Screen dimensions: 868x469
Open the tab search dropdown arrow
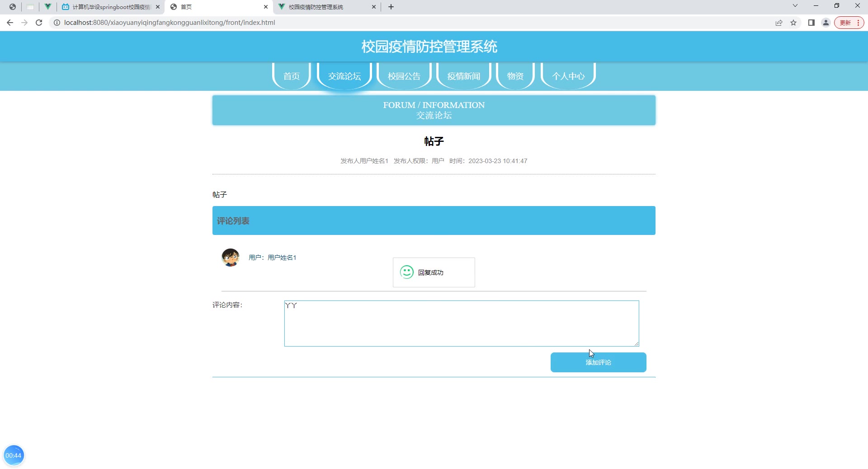coord(795,6)
